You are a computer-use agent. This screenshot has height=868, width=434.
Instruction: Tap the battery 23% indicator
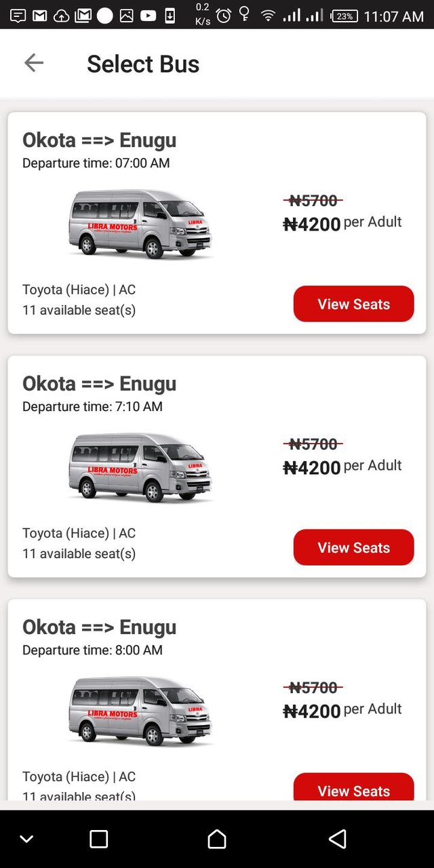[x=344, y=16]
